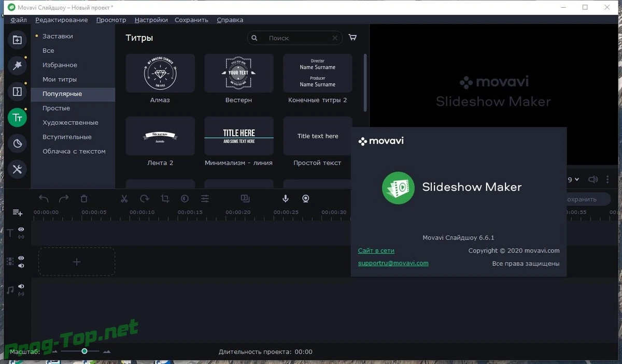
Task: Open the Файл menu
Action: (19, 20)
